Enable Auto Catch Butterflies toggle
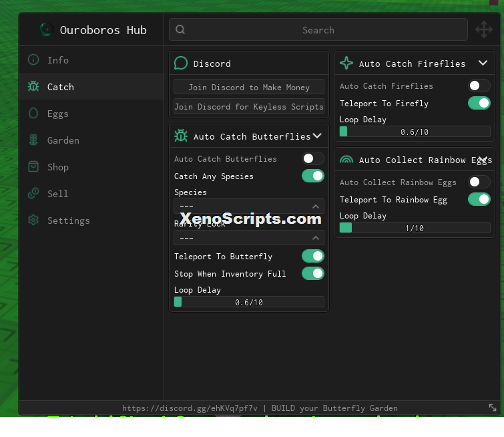 pos(313,158)
